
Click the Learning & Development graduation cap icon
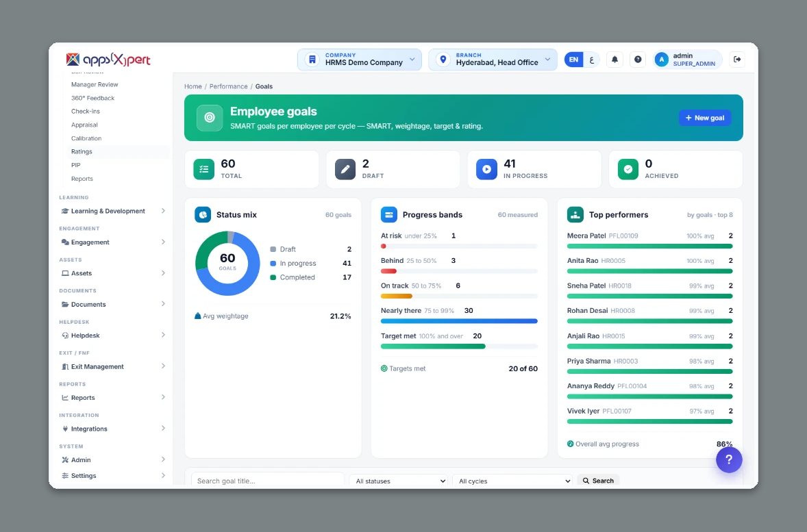[65, 211]
